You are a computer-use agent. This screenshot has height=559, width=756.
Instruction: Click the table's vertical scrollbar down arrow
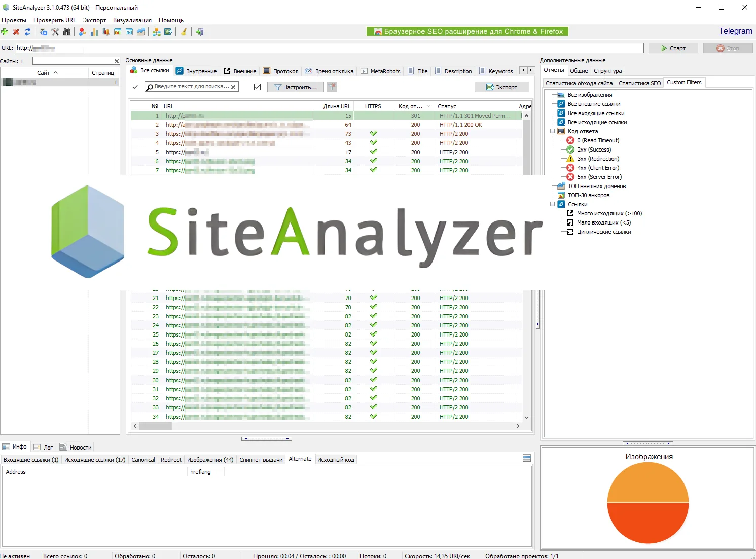526,418
